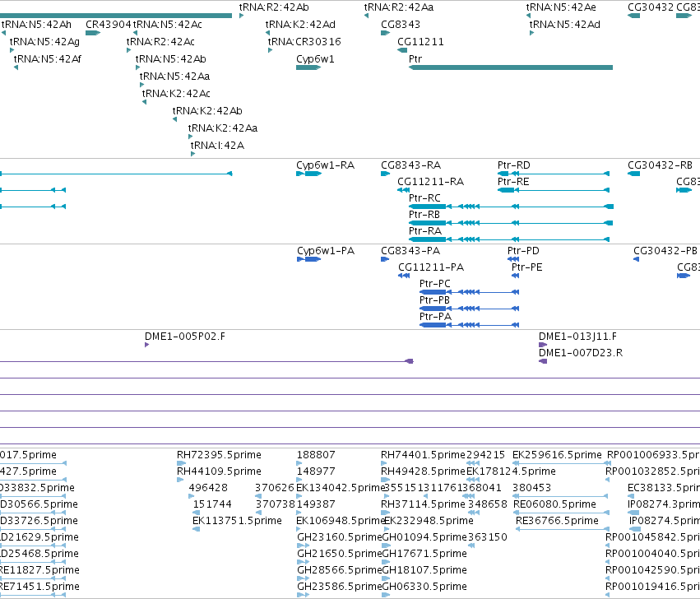
Task: Click the EST labeled 380453
Action: (x=531, y=488)
